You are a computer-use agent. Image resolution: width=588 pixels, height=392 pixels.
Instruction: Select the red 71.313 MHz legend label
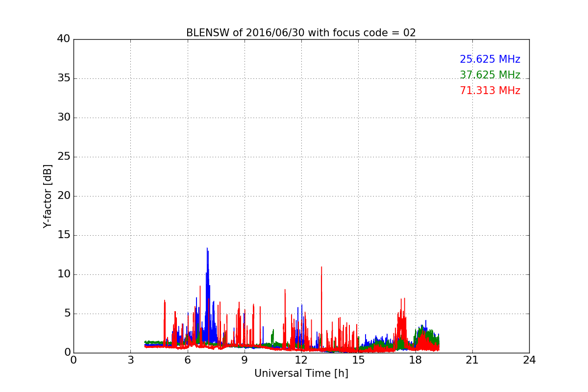(x=490, y=91)
